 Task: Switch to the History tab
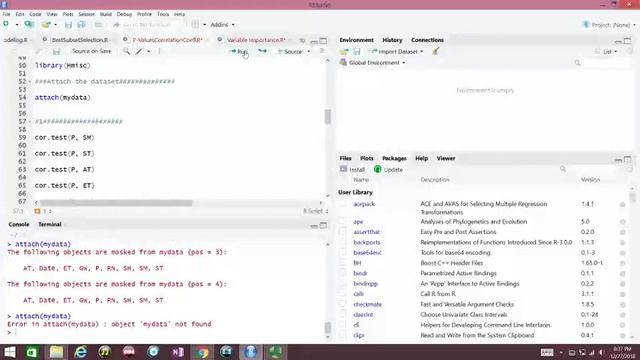pos(392,40)
